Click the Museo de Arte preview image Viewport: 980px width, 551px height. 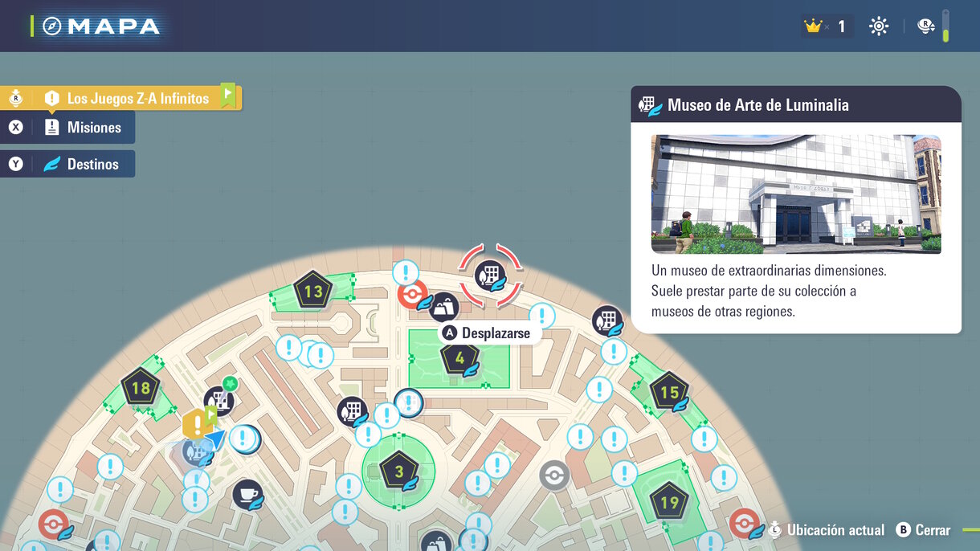coord(795,194)
